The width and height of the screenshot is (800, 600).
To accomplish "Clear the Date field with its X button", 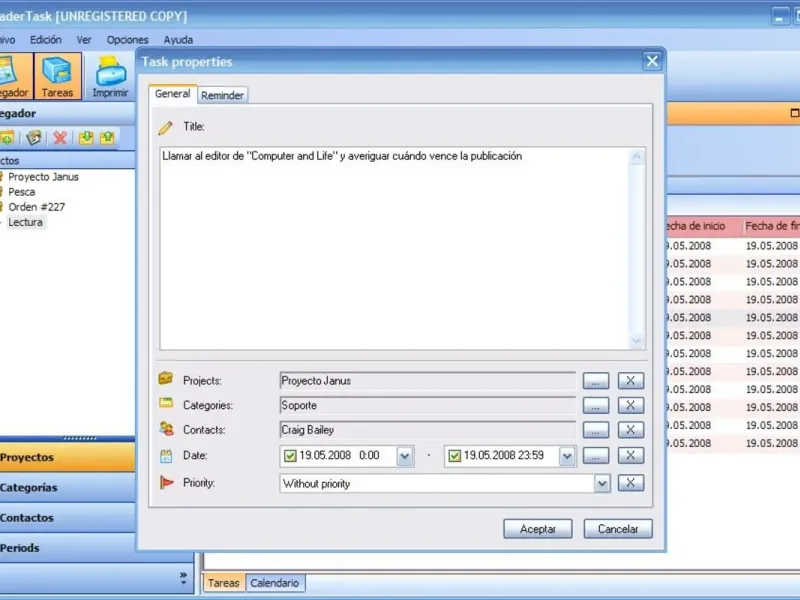I will pyautogui.click(x=631, y=455).
